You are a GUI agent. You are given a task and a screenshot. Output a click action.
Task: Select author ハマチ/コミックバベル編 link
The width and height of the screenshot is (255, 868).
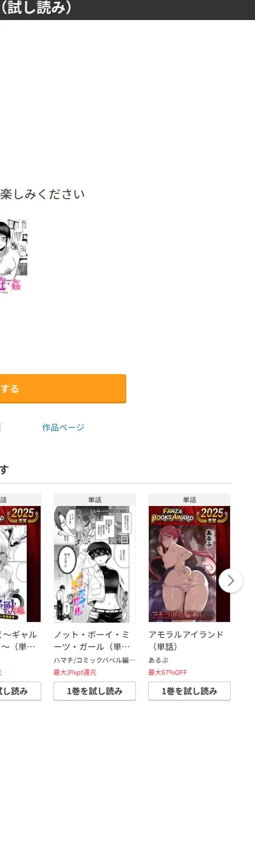click(95, 660)
